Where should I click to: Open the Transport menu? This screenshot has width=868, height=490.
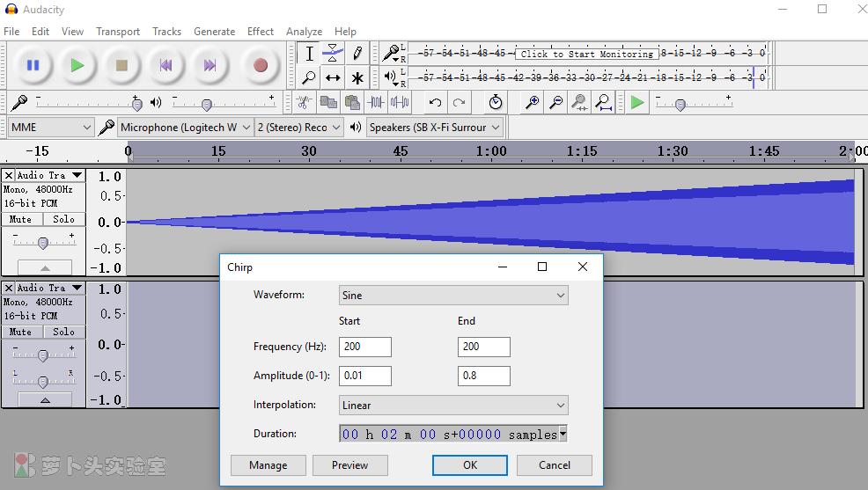pos(118,32)
